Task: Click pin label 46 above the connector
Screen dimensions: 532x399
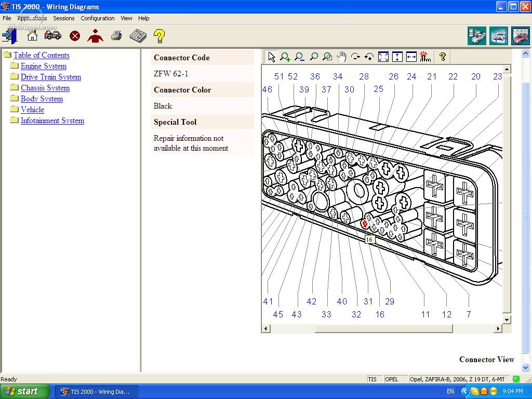Action: tap(267, 89)
